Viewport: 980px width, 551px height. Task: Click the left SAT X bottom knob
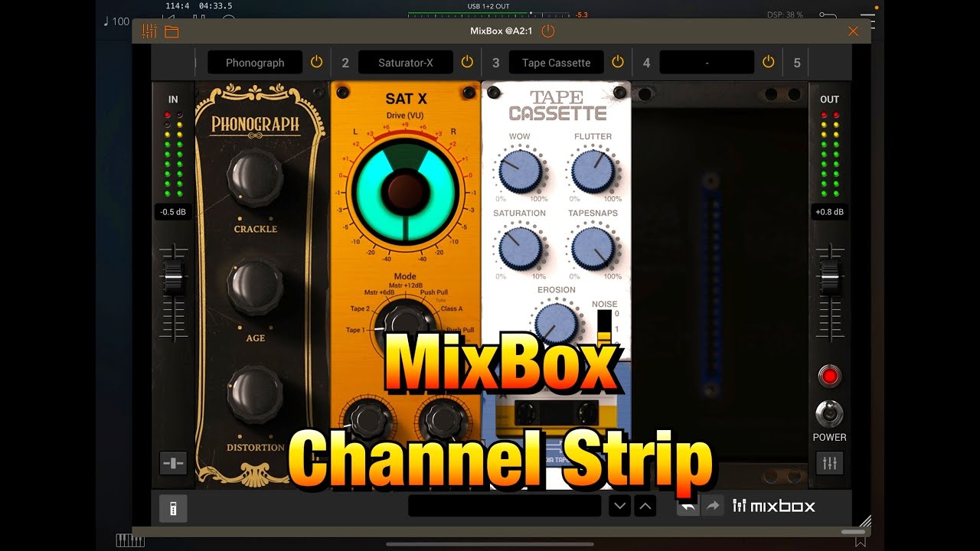coord(367,419)
